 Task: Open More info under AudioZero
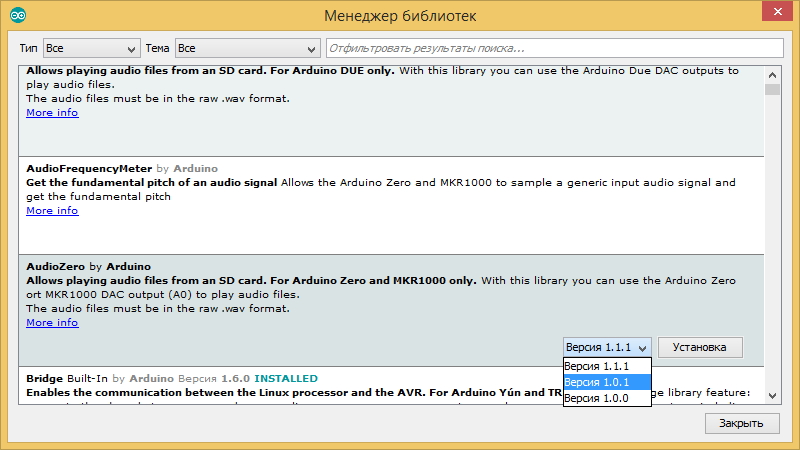pyautogui.click(x=52, y=323)
